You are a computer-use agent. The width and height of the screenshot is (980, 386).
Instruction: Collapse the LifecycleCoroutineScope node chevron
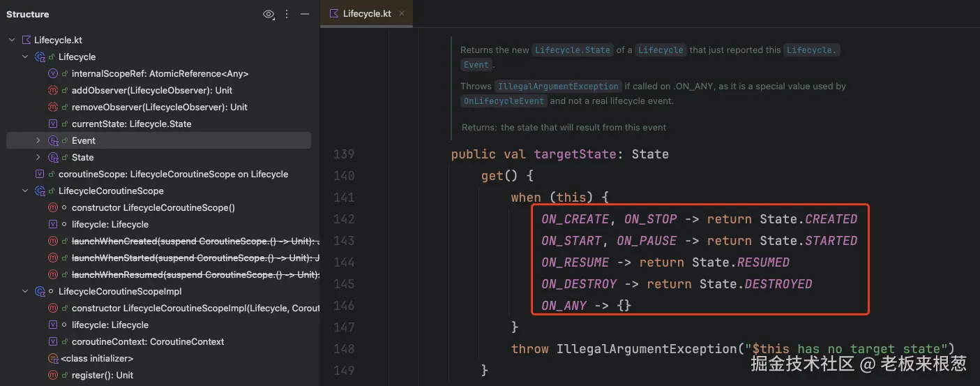(x=25, y=191)
